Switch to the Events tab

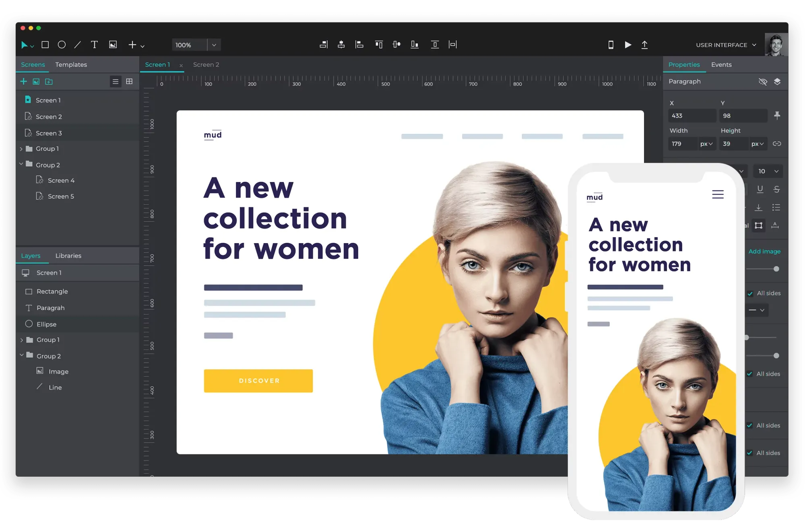tap(721, 64)
